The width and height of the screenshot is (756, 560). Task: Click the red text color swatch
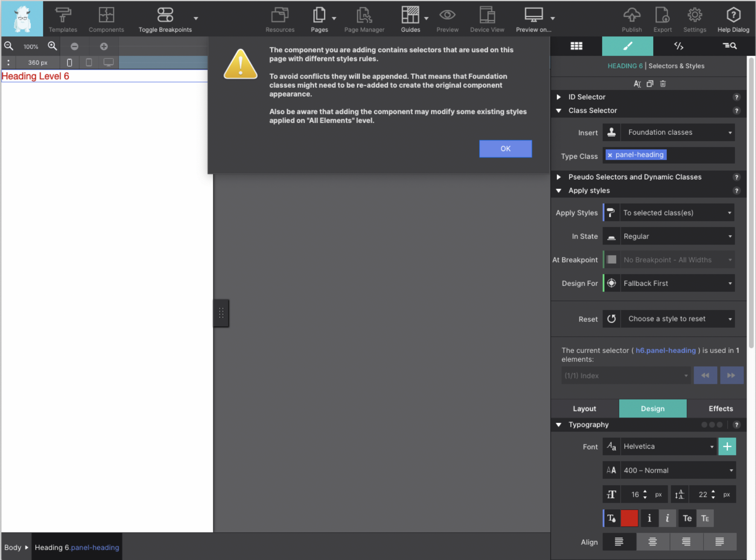tap(629, 518)
